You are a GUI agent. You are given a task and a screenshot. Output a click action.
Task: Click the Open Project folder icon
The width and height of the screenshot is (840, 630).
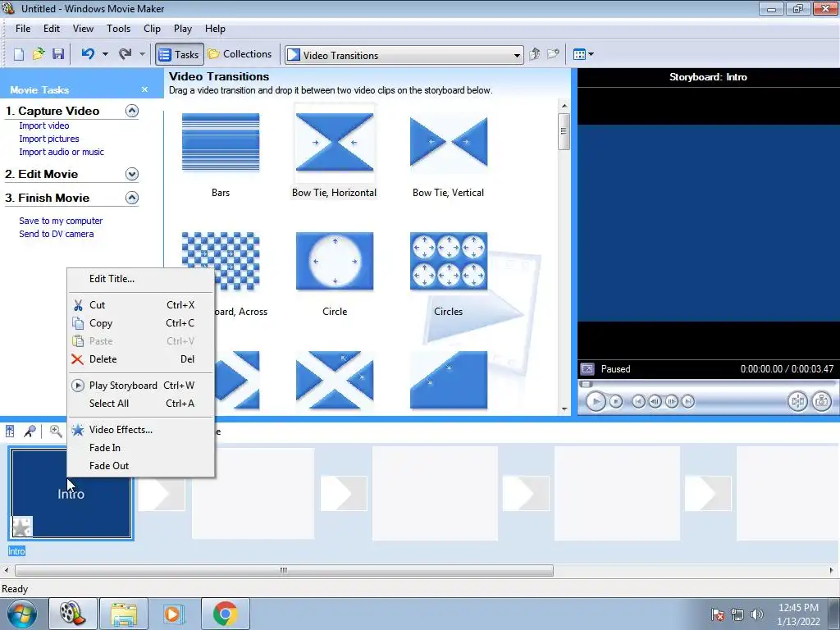click(x=39, y=54)
